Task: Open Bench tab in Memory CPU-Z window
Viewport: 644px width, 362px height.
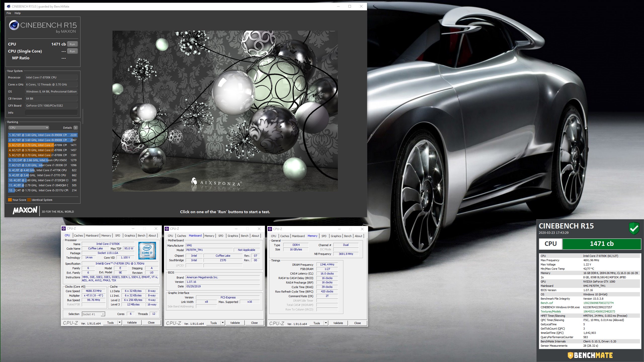Action: point(348,236)
